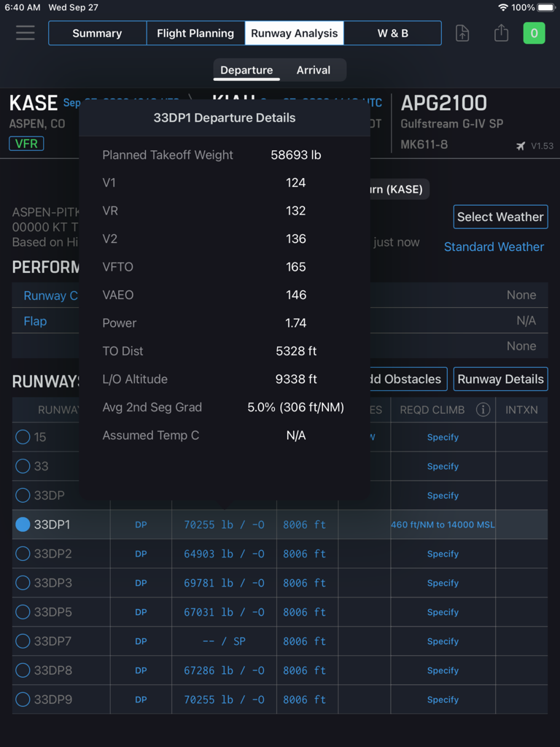Switch to the Flight Planning tab
This screenshot has height=747, width=560.
click(195, 33)
